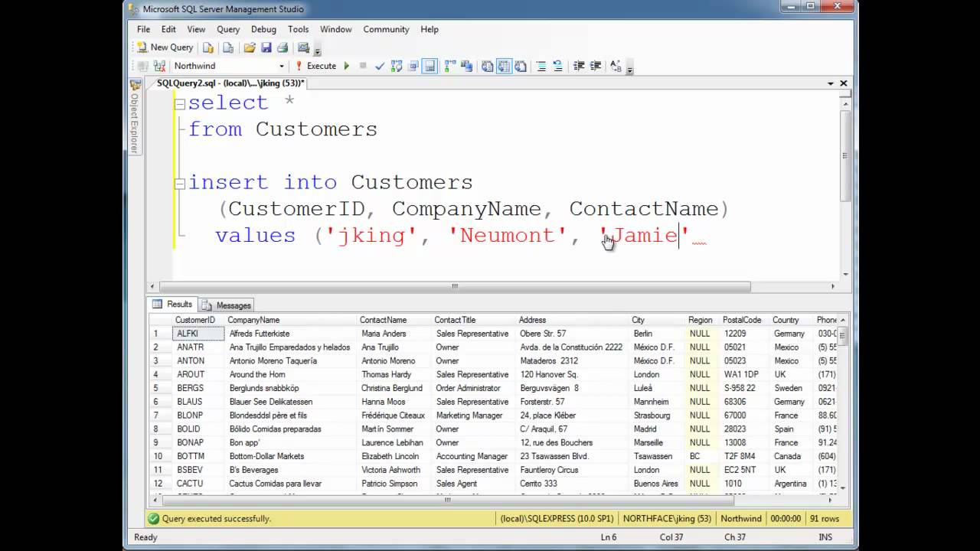Click Uncomment Selected Lines icon
Image resolution: width=980 pixels, height=551 pixels.
(x=557, y=66)
